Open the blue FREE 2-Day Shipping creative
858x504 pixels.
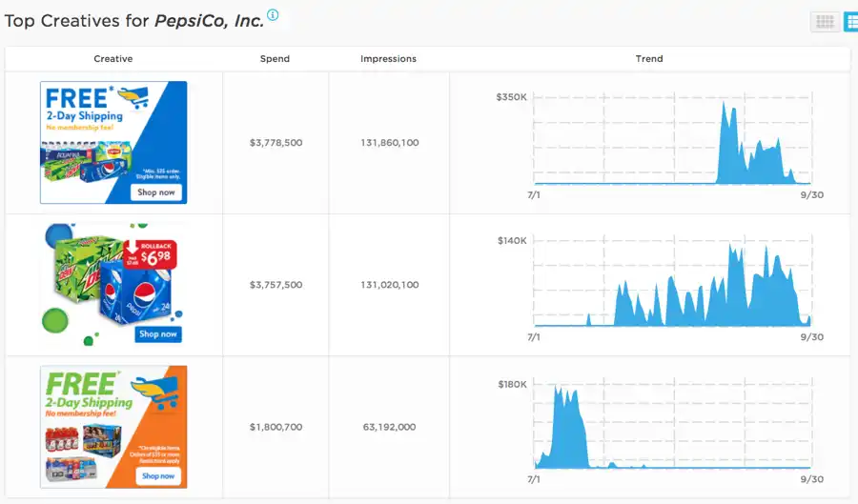pyautogui.click(x=113, y=142)
